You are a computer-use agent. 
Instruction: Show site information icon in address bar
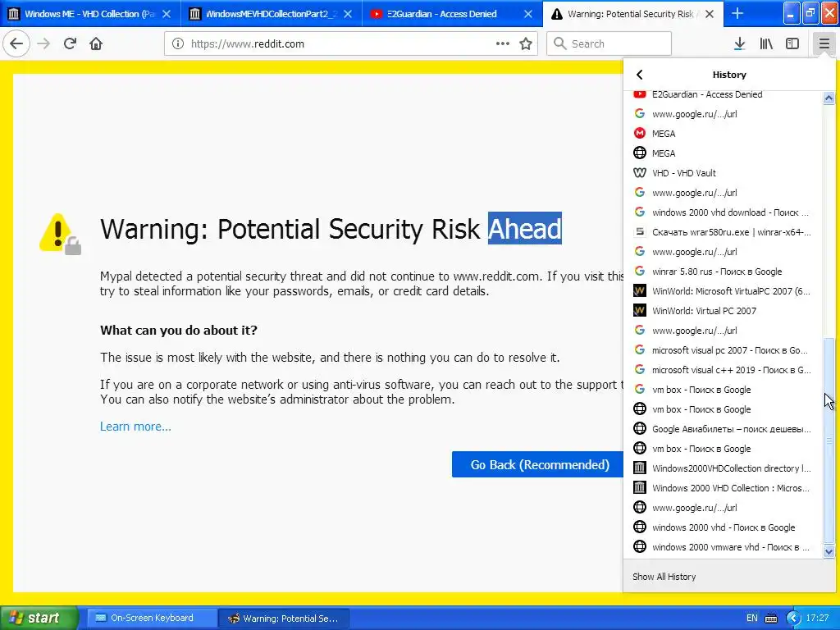(178, 44)
